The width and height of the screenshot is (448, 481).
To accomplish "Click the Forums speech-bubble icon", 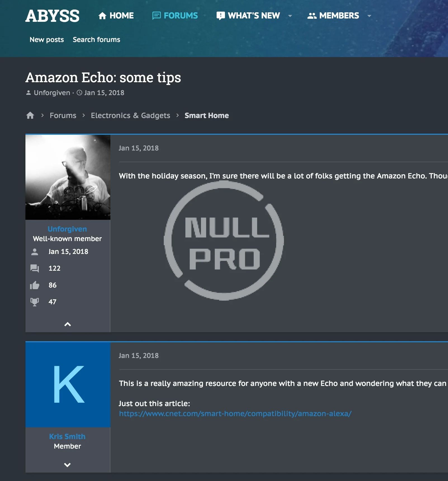I will (x=156, y=16).
